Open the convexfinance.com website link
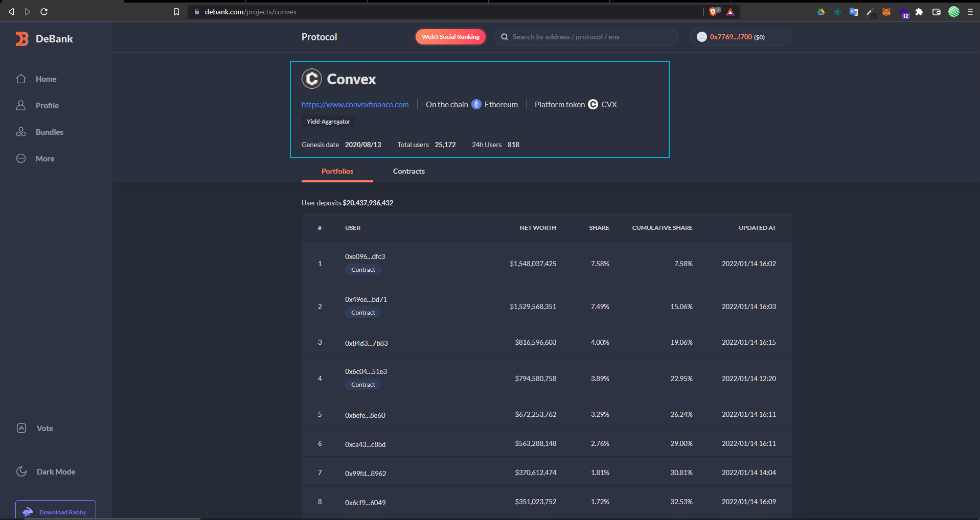980x520 pixels. (355, 104)
